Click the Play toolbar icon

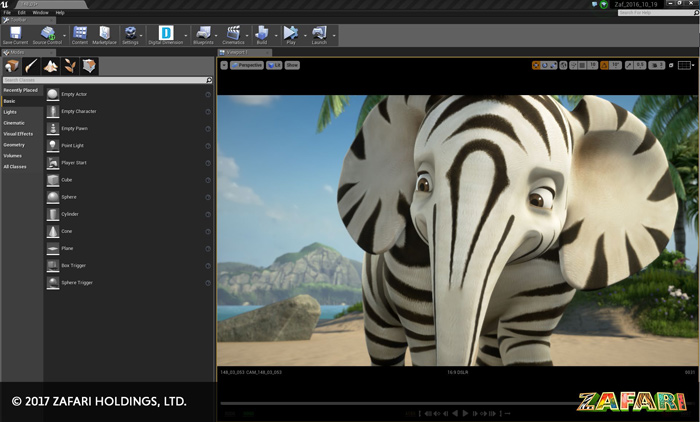[291, 33]
